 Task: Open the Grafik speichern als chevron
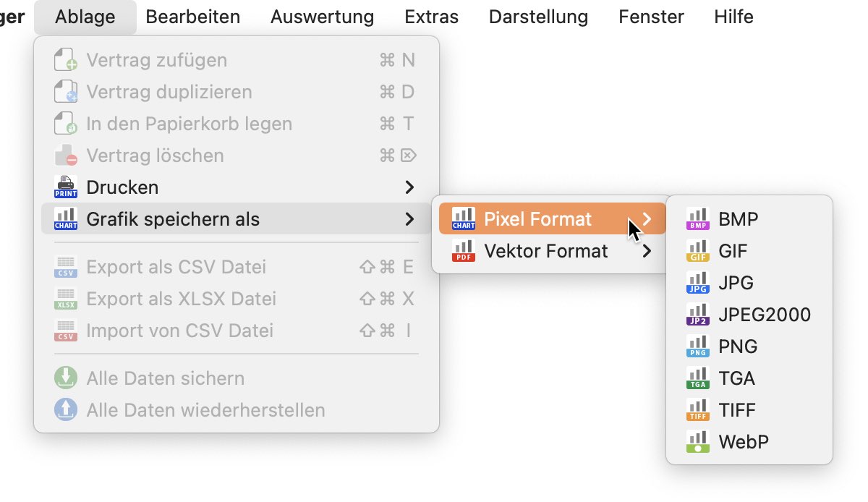[x=409, y=219]
